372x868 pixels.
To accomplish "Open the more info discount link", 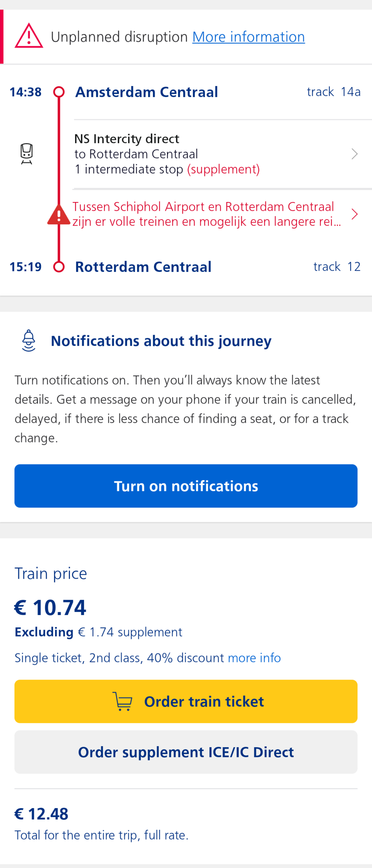I will (x=254, y=658).
